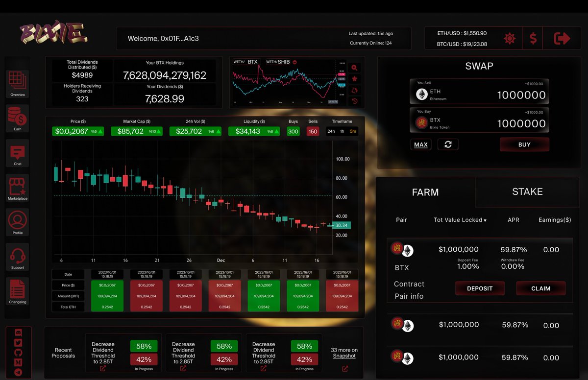Click the alert bell icon beside mini chart
This screenshot has width=588, height=380.
(355, 90)
